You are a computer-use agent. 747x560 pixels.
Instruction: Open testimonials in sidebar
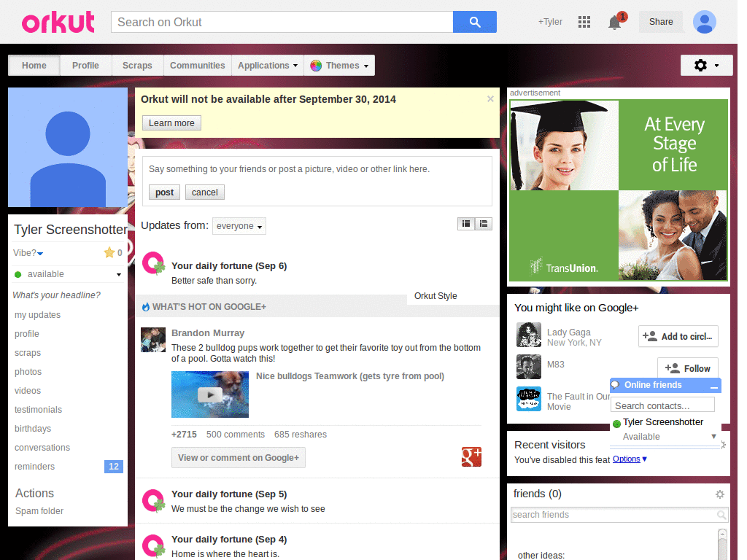coord(38,410)
